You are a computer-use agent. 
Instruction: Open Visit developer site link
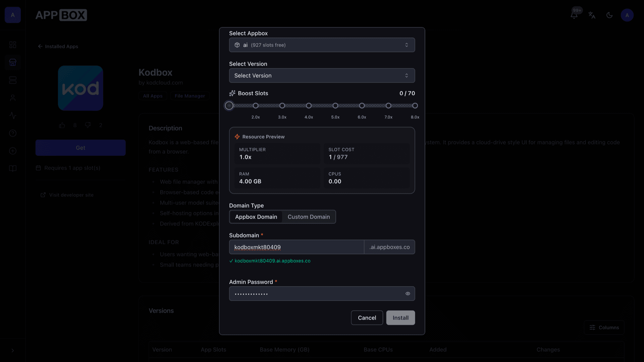67,195
